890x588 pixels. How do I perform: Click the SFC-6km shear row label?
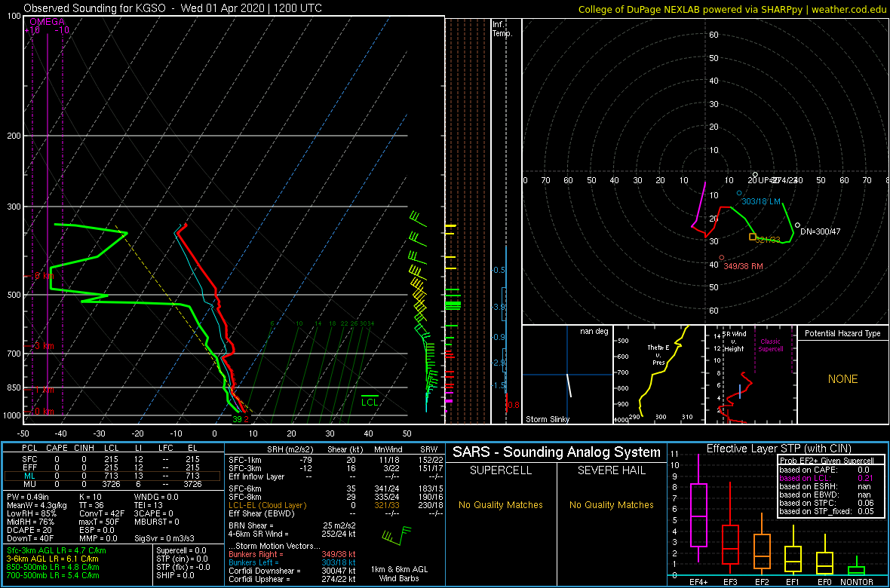pos(246,488)
